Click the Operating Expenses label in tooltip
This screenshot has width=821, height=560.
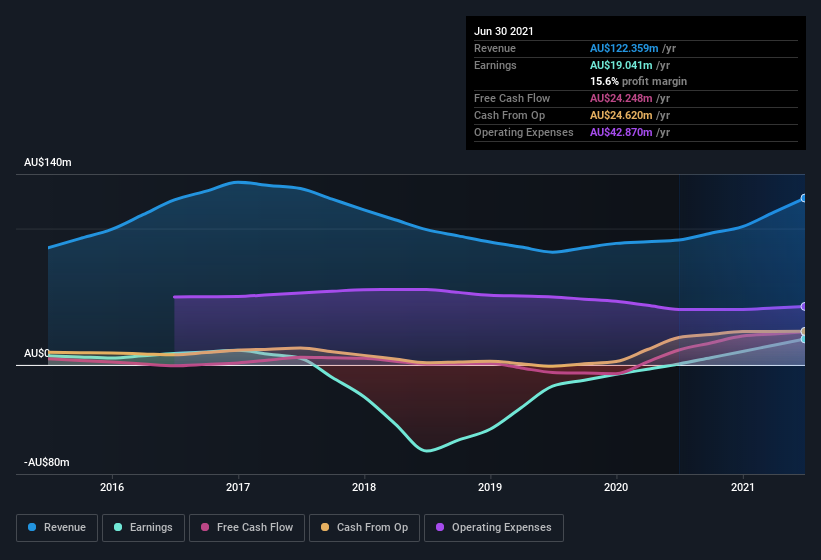(524, 132)
